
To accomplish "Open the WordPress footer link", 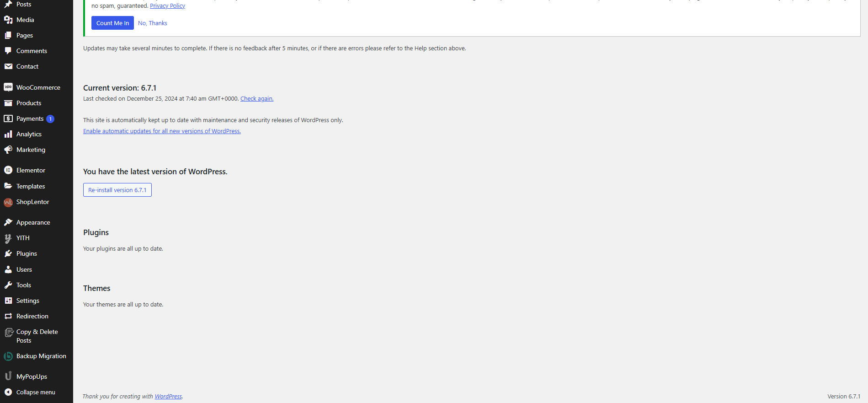I will tap(168, 397).
